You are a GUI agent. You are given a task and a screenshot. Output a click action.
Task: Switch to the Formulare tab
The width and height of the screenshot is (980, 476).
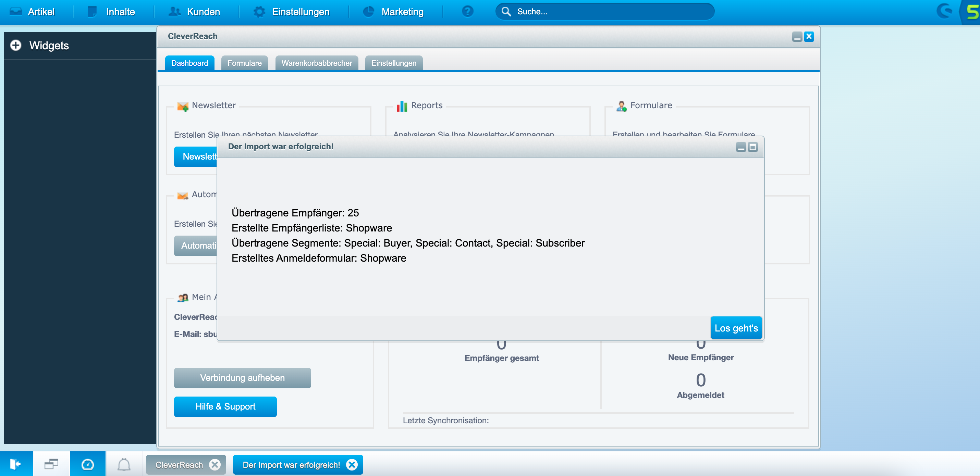click(244, 63)
